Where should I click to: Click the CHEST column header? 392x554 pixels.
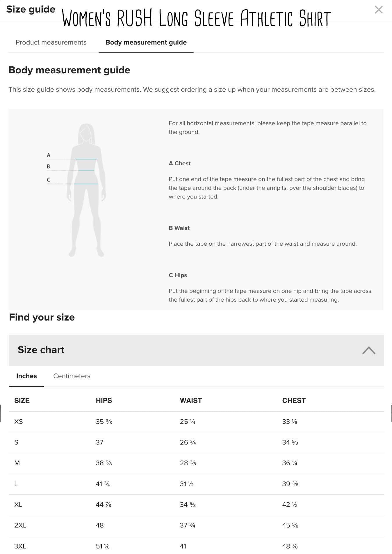pos(294,401)
